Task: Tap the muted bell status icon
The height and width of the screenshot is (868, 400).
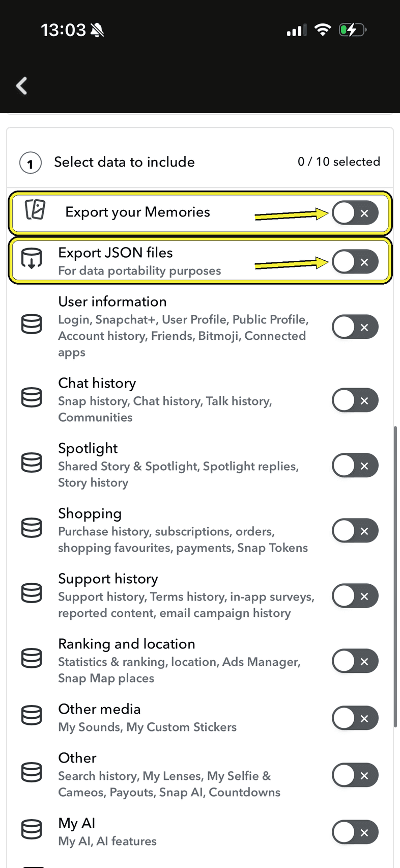Action: pyautogui.click(x=97, y=31)
